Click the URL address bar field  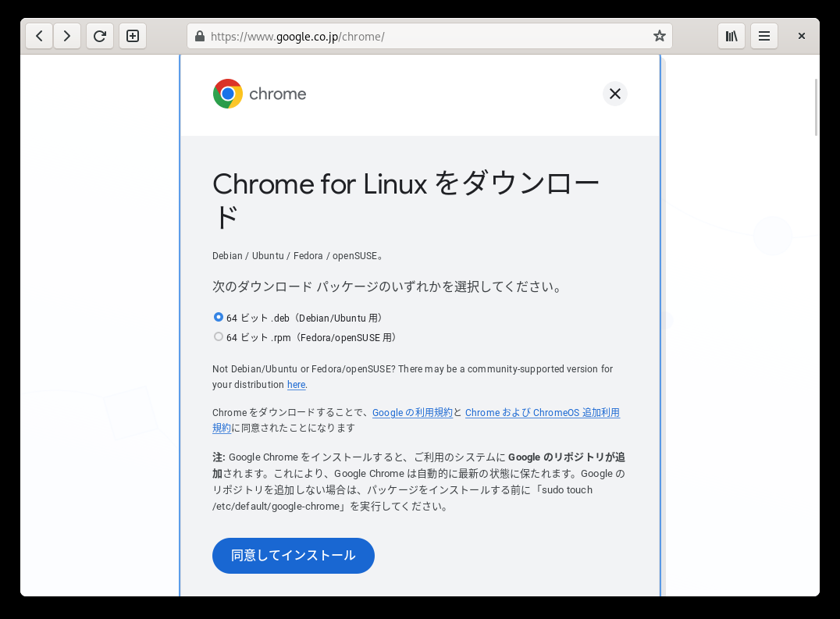point(429,37)
